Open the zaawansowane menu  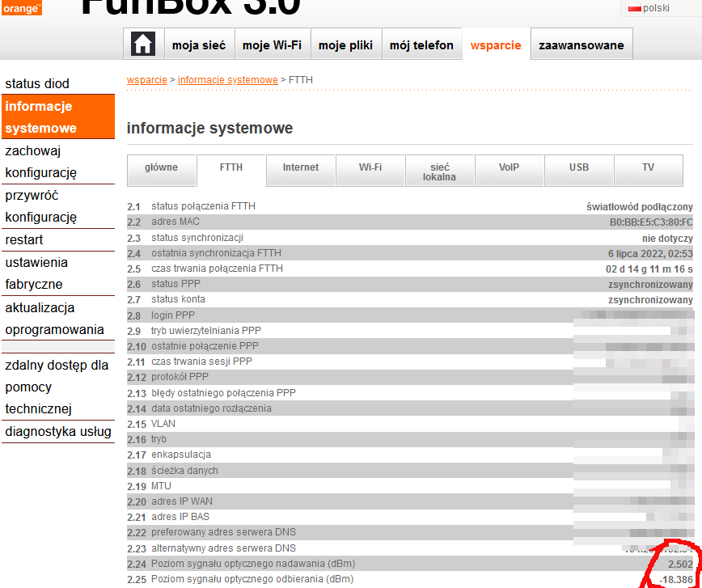(x=581, y=45)
